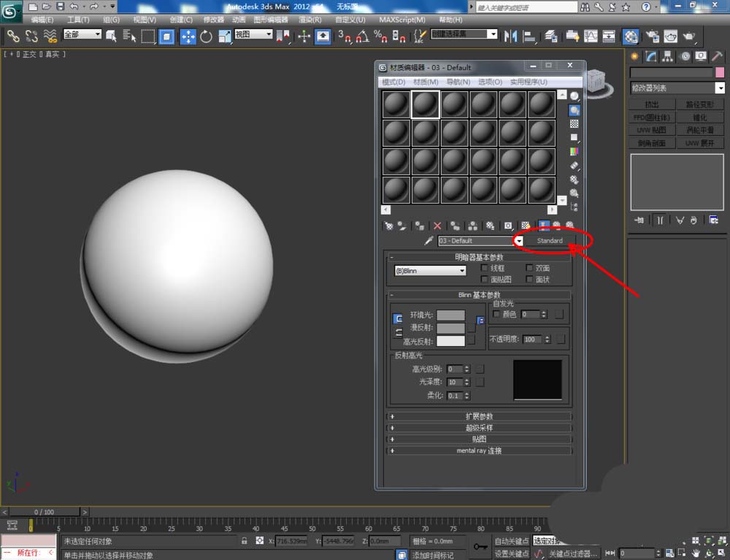730x560 pixels.
Task: Click the teapot Render icon
Action: [x=688, y=36]
